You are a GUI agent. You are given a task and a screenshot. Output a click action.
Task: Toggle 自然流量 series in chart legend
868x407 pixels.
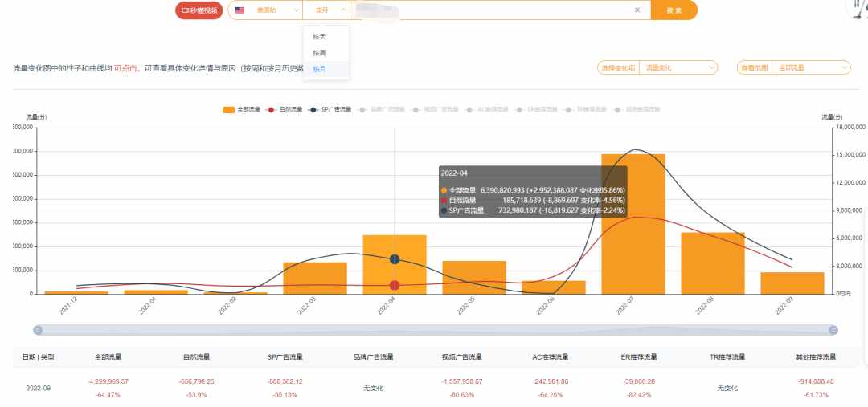pos(284,109)
